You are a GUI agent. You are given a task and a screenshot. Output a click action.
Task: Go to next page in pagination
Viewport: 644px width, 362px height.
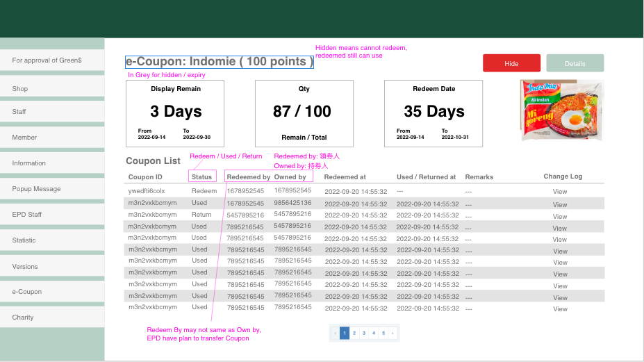393,334
